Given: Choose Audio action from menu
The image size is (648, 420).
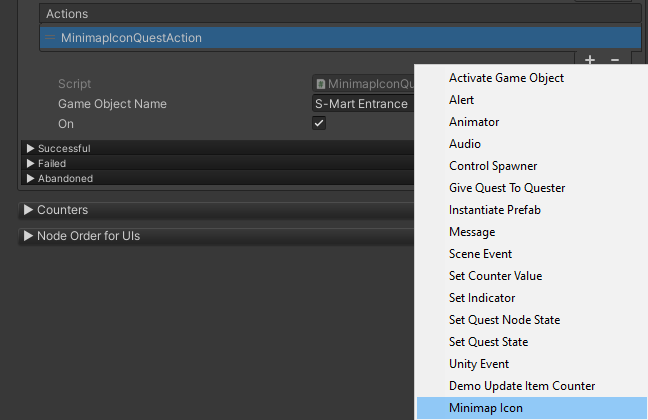Looking at the screenshot, I should [x=531, y=143].
